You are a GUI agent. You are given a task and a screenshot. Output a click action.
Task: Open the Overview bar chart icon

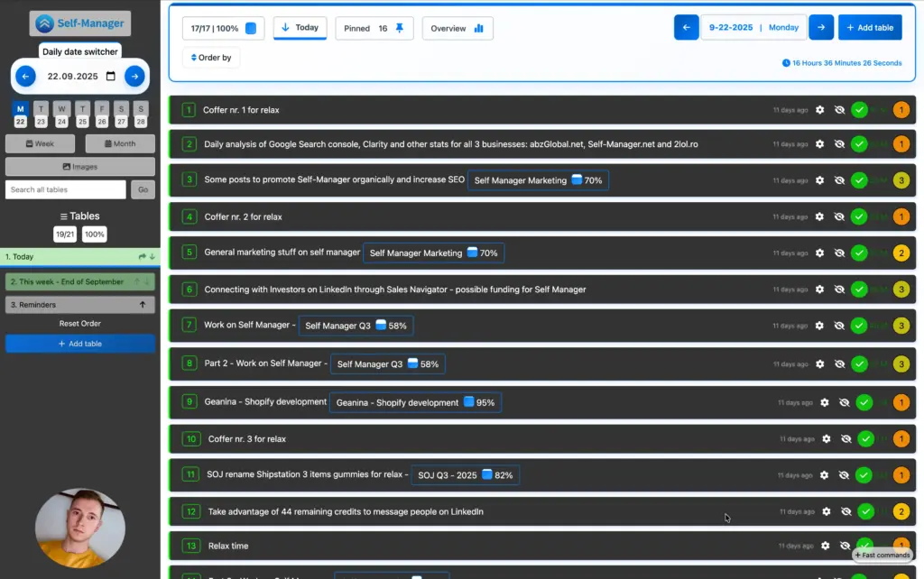pos(478,28)
